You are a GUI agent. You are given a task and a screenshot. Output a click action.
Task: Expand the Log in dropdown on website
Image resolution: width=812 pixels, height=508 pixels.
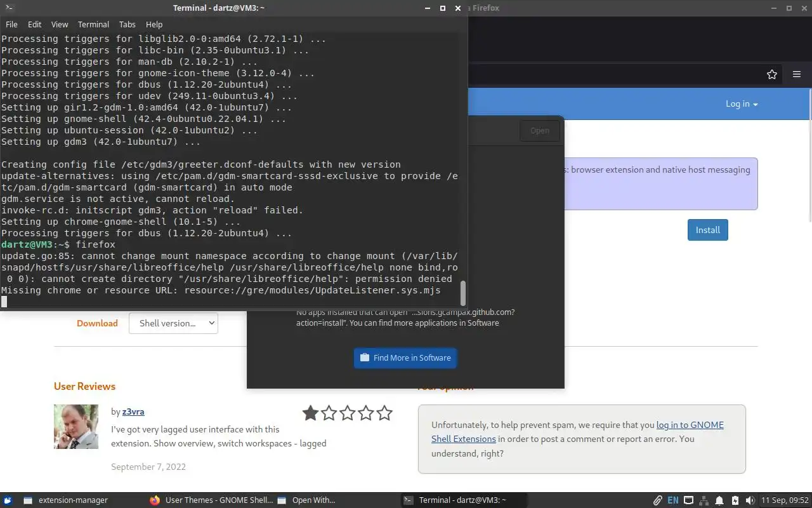coord(742,104)
